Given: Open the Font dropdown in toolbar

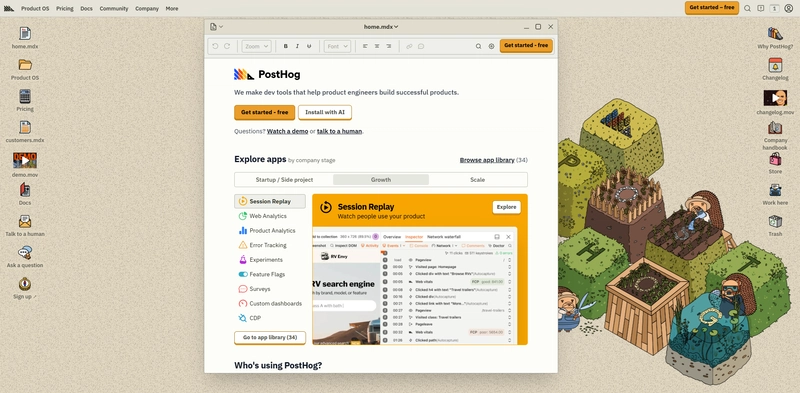Looking at the screenshot, I should [337, 46].
